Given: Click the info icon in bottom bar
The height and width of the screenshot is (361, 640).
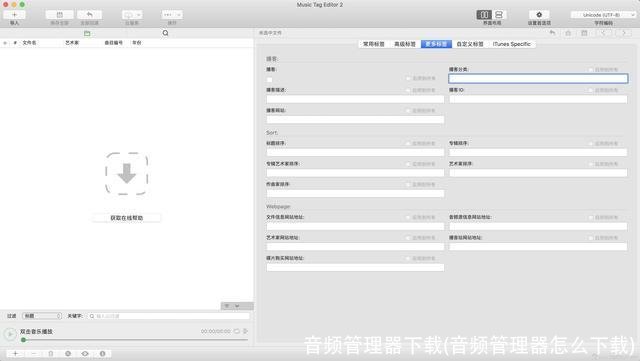Looking at the screenshot, I should pos(102,354).
